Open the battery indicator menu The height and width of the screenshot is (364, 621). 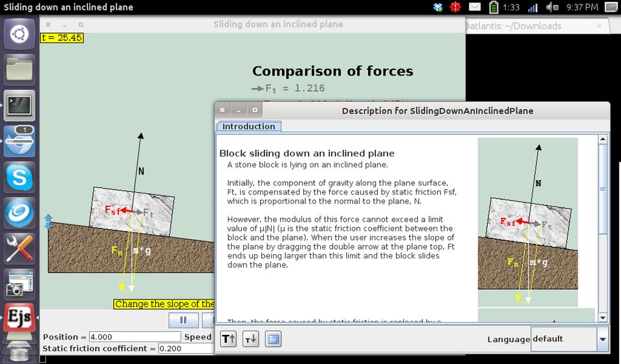(494, 7)
